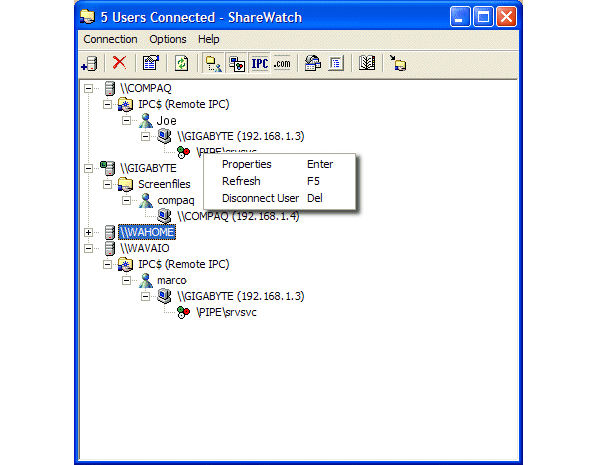Collapse the Screenfiles share node
Viewport: 607px width, 465px height.
(x=108, y=184)
